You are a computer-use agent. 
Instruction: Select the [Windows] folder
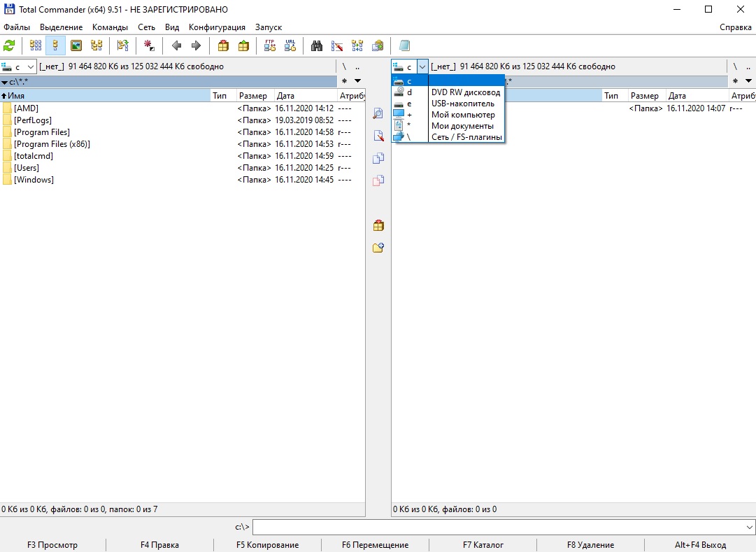click(x=34, y=180)
